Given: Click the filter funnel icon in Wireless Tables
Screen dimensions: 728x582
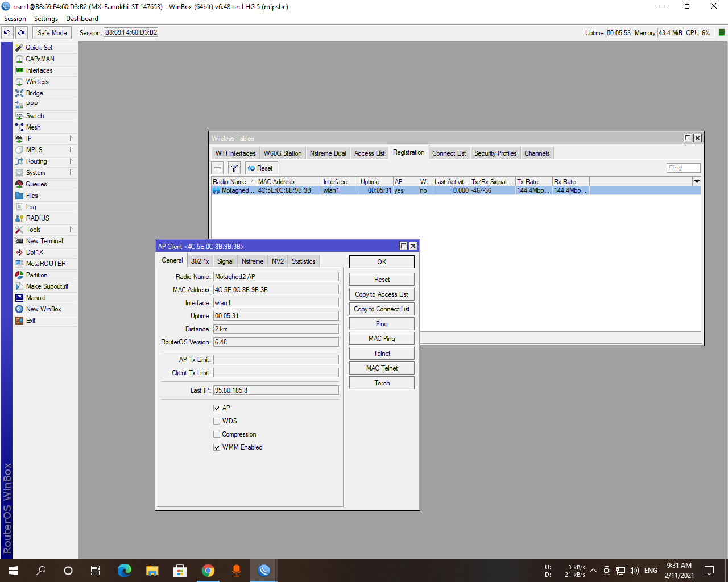Looking at the screenshot, I should [234, 168].
